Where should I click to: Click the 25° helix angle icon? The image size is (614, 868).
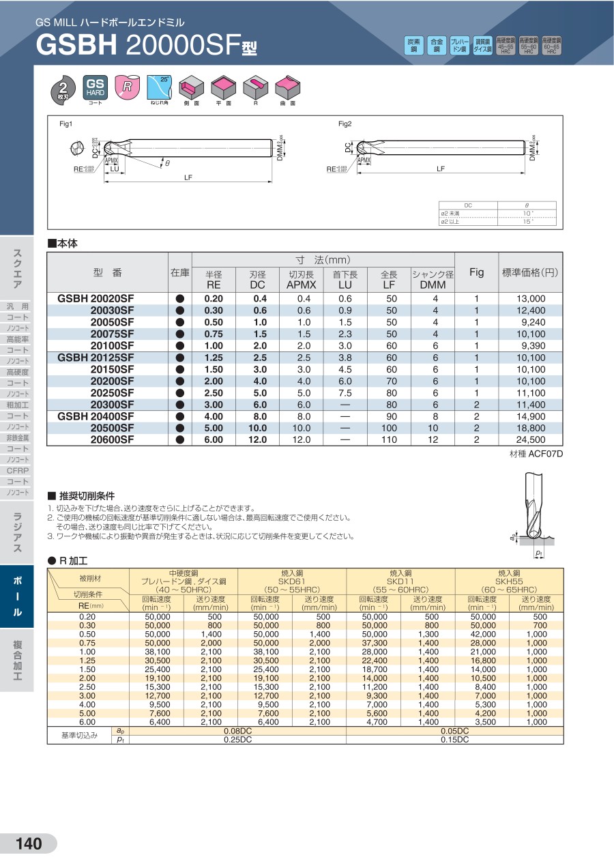[x=159, y=87]
